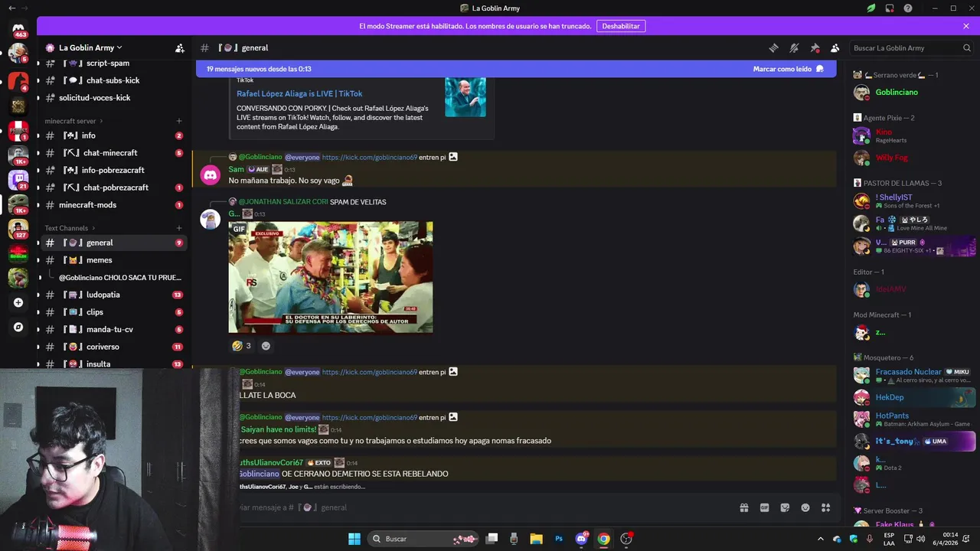Click the laughing emoji reaction with 3

[x=241, y=346]
